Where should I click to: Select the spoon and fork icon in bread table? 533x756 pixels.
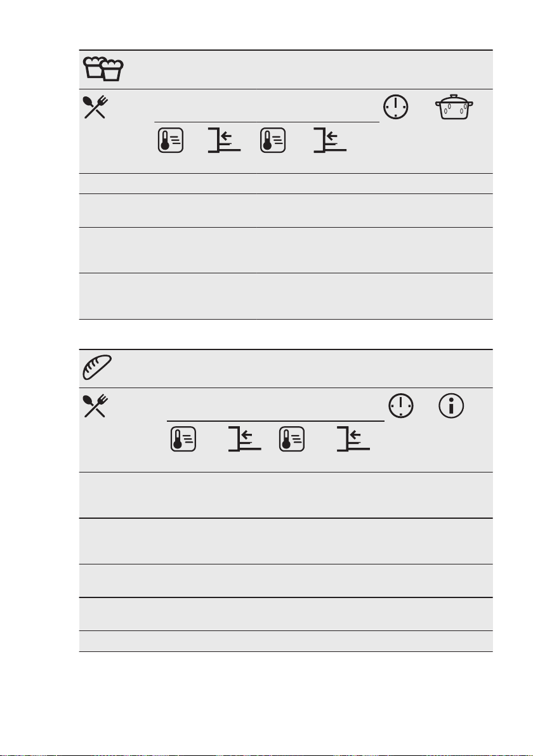pyautogui.click(x=96, y=406)
